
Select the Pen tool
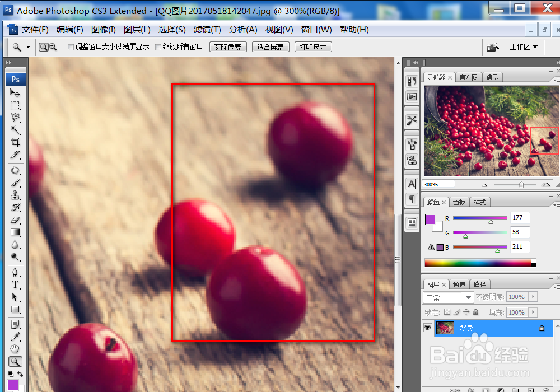click(x=15, y=272)
